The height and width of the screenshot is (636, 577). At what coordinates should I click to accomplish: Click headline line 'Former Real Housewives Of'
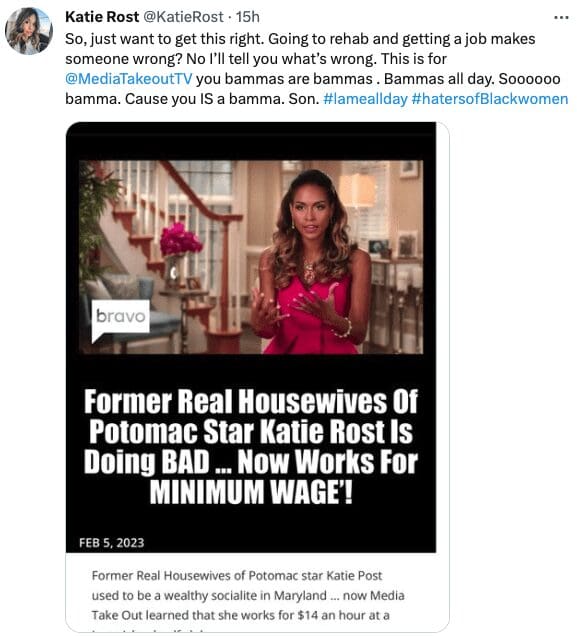[251, 402]
